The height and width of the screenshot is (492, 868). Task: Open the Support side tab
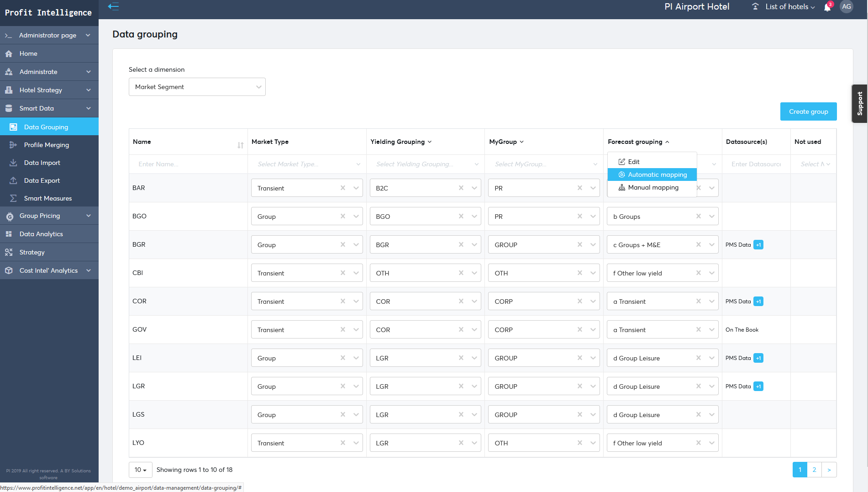point(859,104)
